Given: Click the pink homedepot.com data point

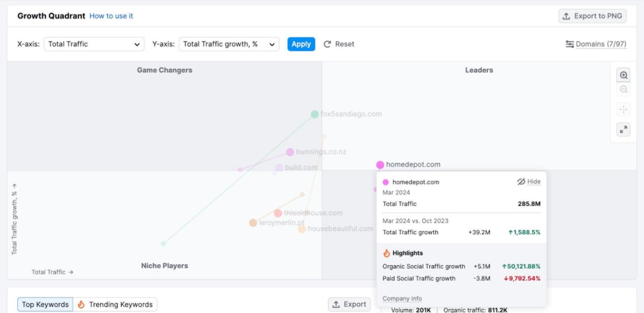Looking at the screenshot, I should point(380,165).
